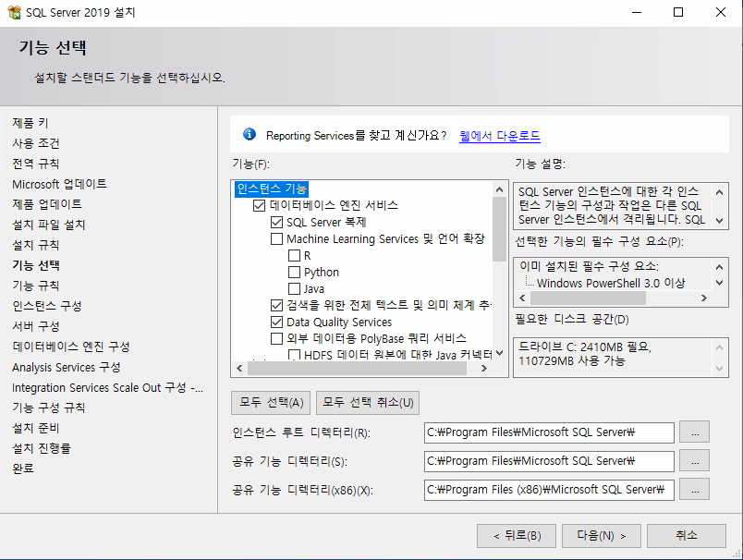Browse for 공유 기능 디렉터리(x86) folder
The image size is (743, 560).
pos(695,490)
